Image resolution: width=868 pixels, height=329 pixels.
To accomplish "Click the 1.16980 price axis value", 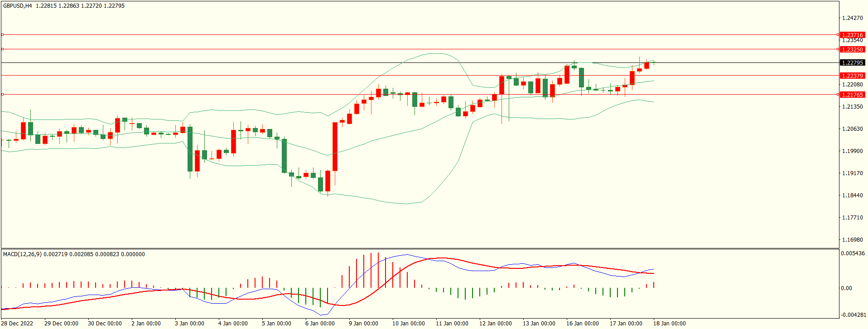I will coord(852,240).
